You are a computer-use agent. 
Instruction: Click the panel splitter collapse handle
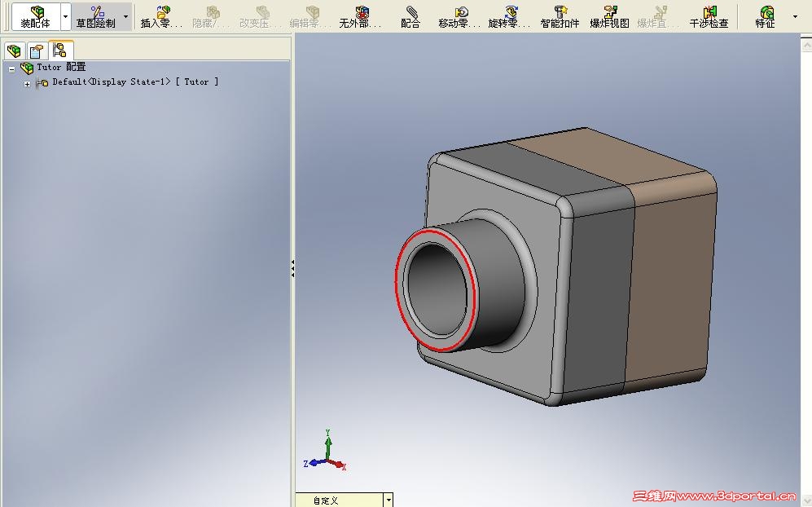(x=292, y=268)
